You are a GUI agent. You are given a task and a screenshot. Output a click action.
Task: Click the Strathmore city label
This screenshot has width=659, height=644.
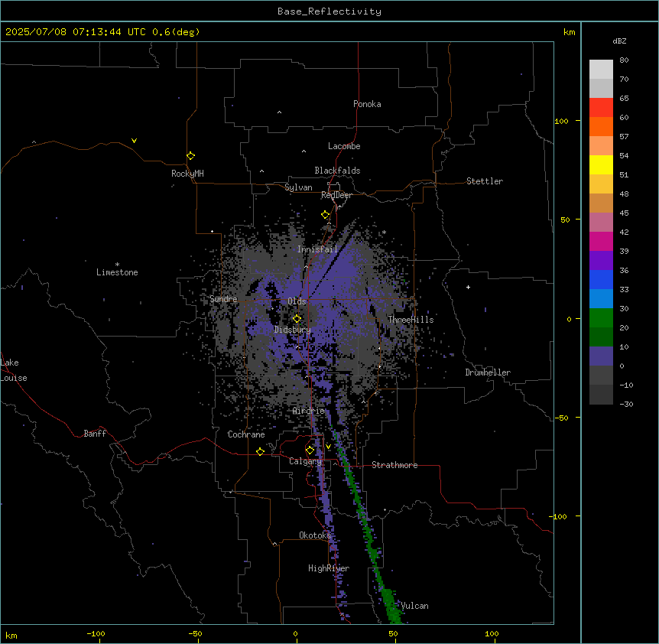(x=394, y=465)
